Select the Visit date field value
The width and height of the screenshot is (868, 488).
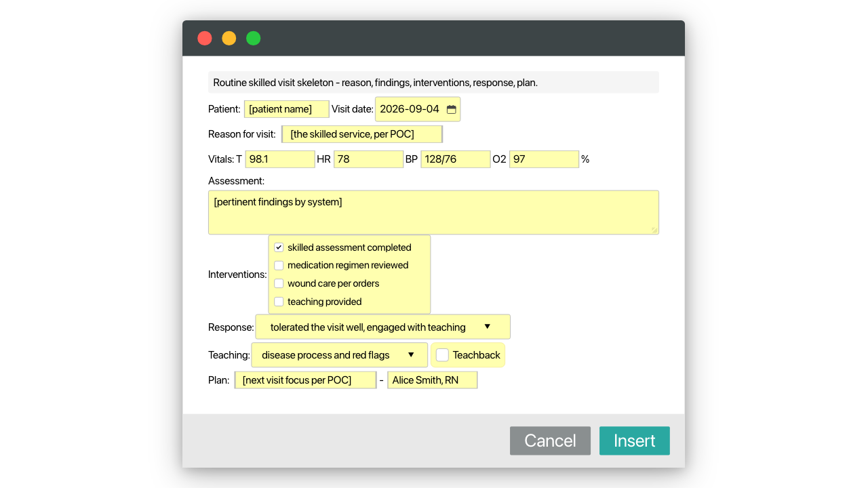[410, 109]
